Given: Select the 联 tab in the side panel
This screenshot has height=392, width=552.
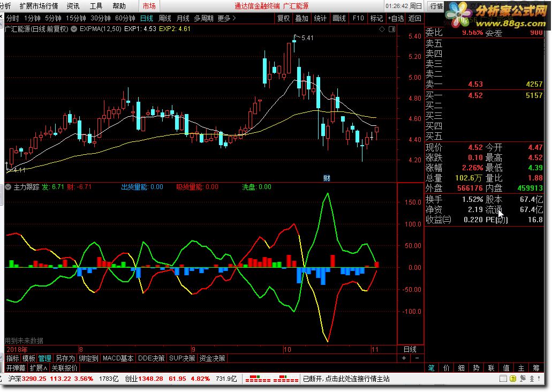Looking at the screenshot, I should (x=491, y=368).
